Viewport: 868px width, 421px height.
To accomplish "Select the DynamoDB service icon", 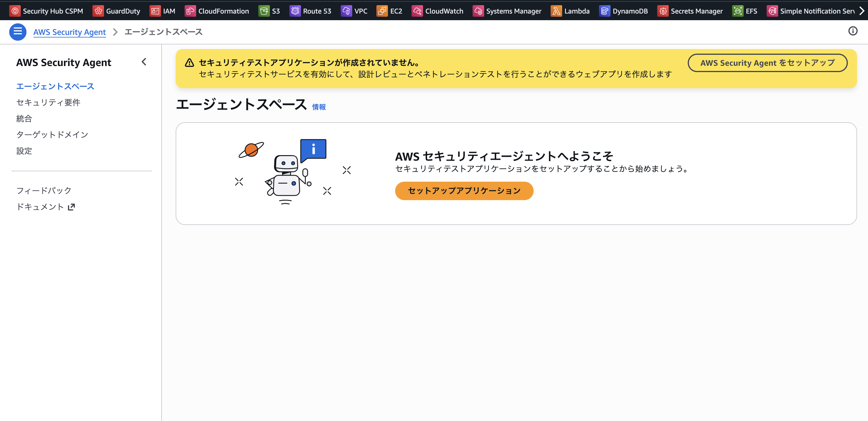I will 604,10.
